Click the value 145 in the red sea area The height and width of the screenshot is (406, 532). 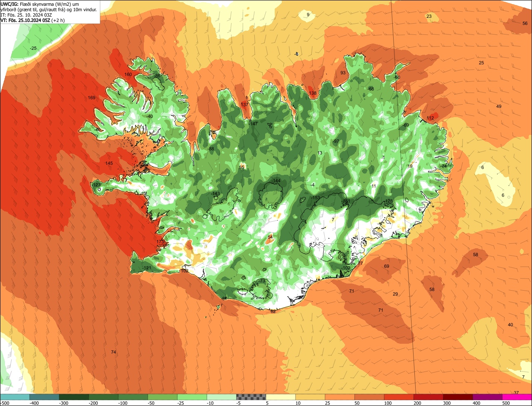(109, 163)
